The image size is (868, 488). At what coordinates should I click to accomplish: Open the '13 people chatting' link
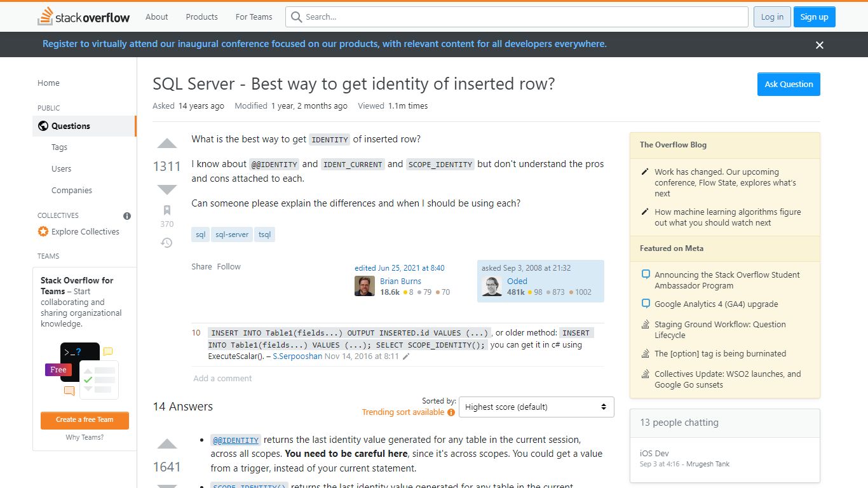[x=679, y=423]
